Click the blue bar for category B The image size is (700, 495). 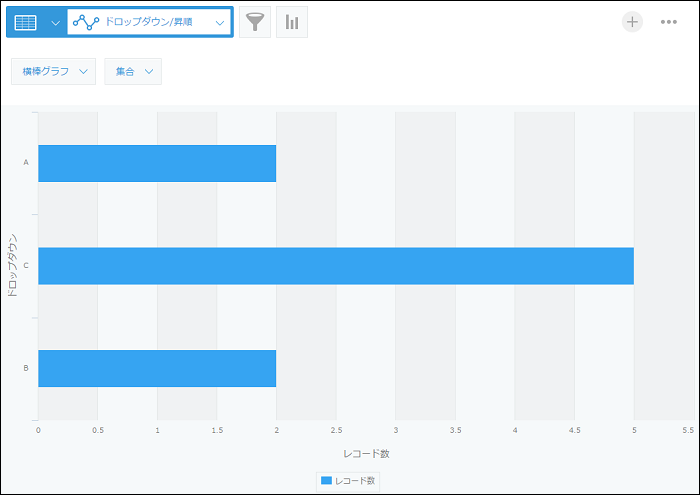156,368
